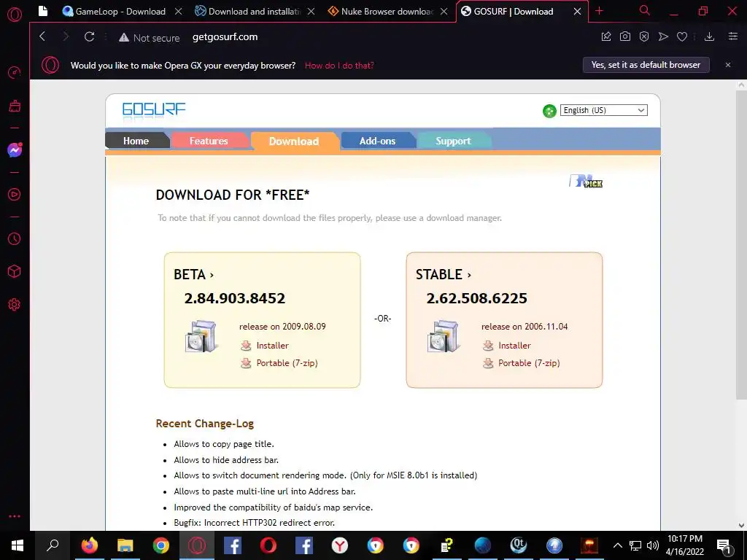Launch Firefox from the taskbar

(89, 545)
